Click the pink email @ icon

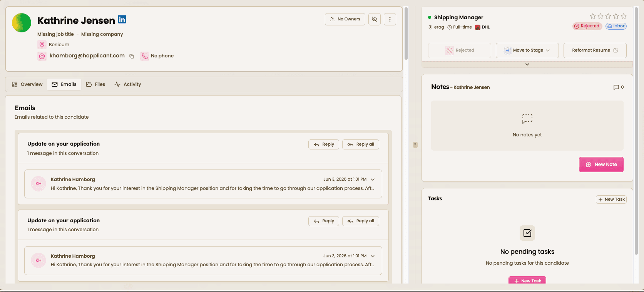point(42,56)
